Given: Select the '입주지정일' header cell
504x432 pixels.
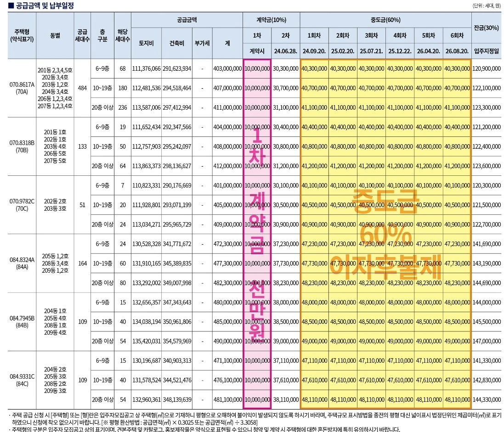Looking at the screenshot, I should [487, 51].
